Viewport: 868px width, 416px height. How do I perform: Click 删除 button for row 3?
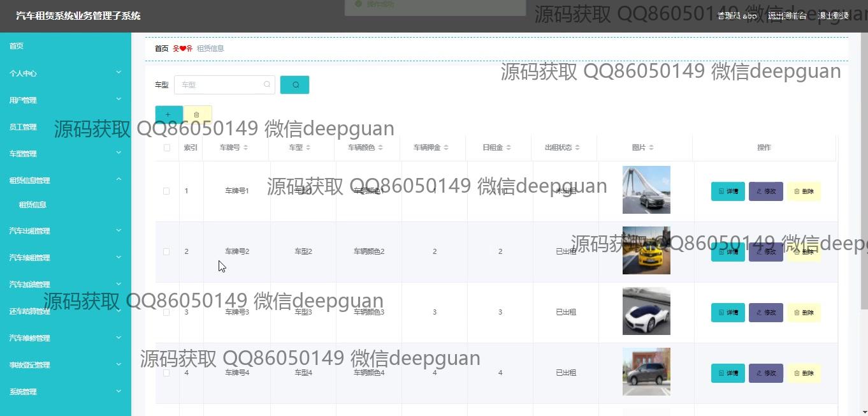click(x=804, y=313)
